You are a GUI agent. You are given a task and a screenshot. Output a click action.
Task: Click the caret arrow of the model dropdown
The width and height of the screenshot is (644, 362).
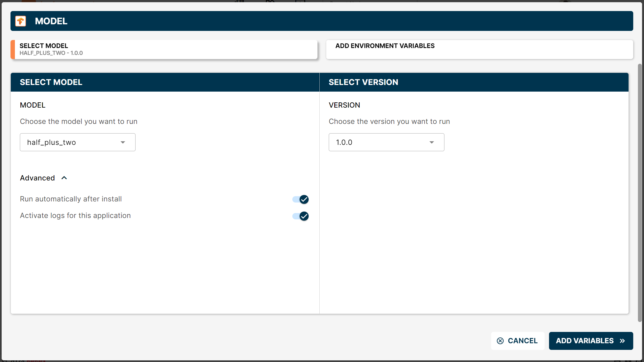tap(123, 142)
